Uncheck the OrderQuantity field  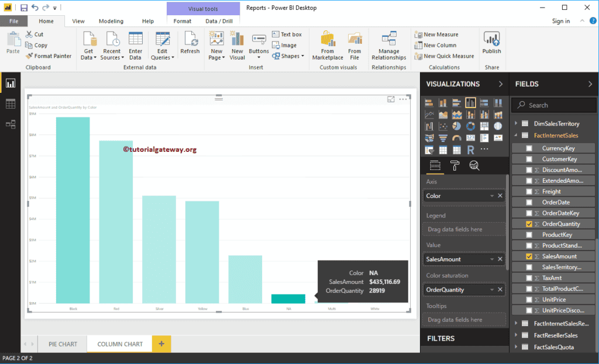529,224
